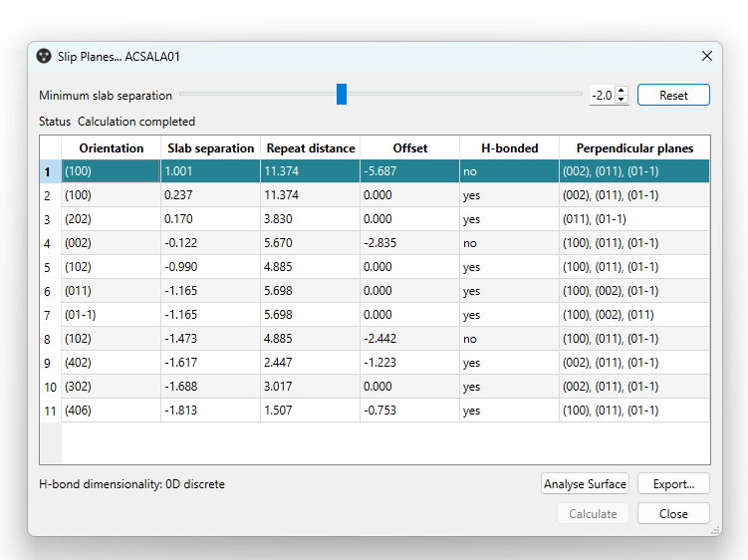Sort by the Orientation column header
748x560 pixels.
click(111, 148)
